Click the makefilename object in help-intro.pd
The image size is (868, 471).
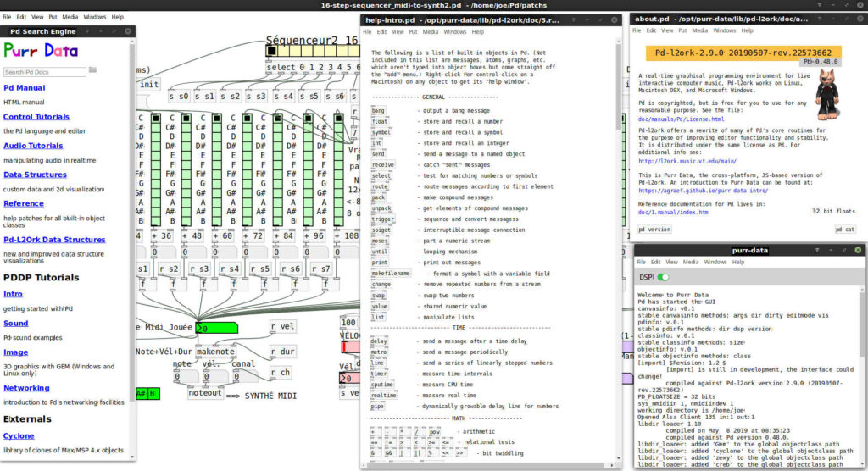coord(391,274)
